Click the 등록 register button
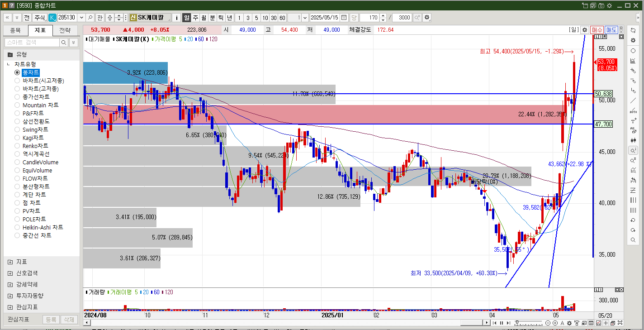 tap(51, 320)
